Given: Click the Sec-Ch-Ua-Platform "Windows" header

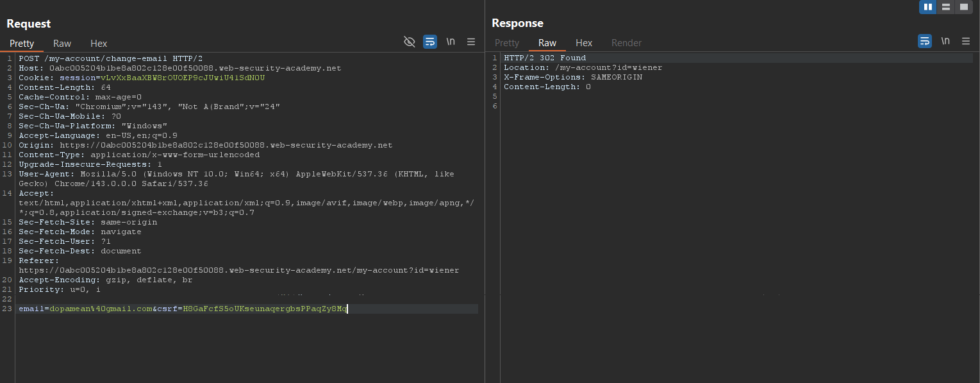Looking at the screenshot, I should point(93,126).
